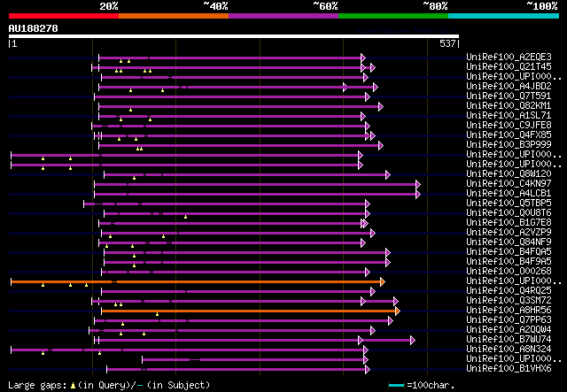Screen dimensions: 567x392
Task: Select the UniRef100_B7WU74 label
Action: (509, 340)
